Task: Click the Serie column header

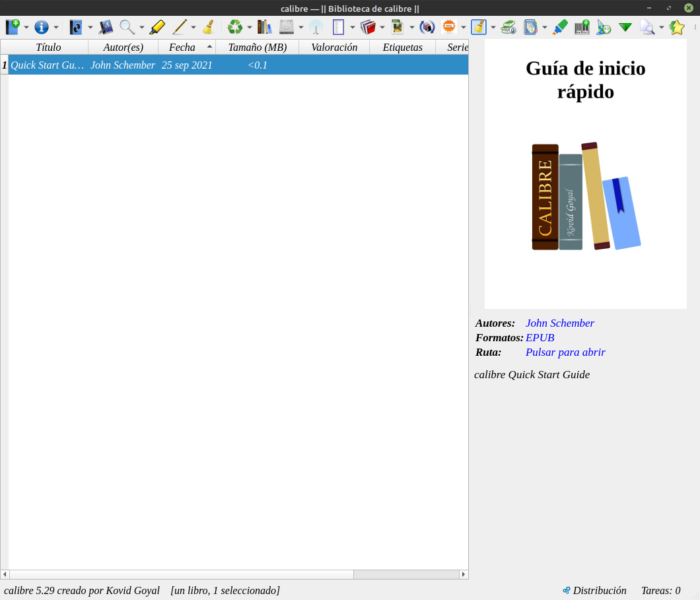Action: click(452, 48)
